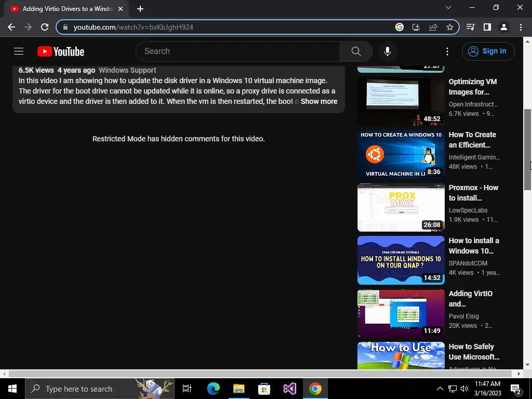
Task: Open How to Safely Use Microsoft title
Action: pyautogui.click(x=474, y=352)
